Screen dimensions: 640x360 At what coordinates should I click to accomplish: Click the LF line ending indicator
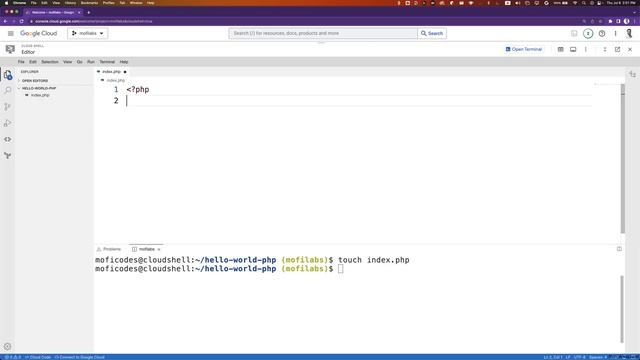pos(568,357)
